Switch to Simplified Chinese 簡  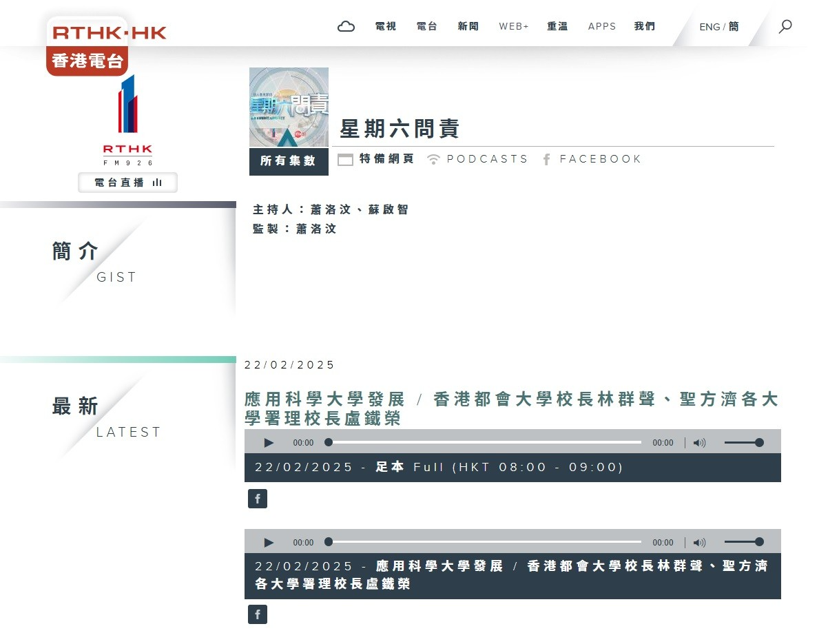coord(734,27)
